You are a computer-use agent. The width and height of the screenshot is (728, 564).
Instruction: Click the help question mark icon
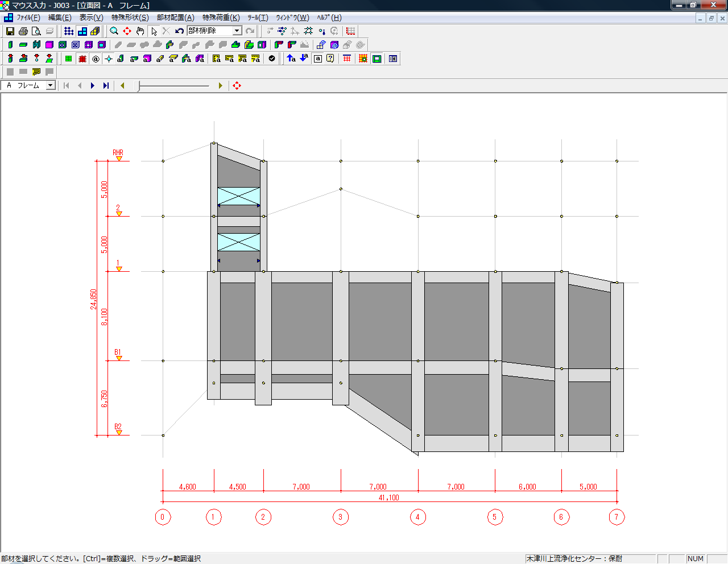click(330, 59)
